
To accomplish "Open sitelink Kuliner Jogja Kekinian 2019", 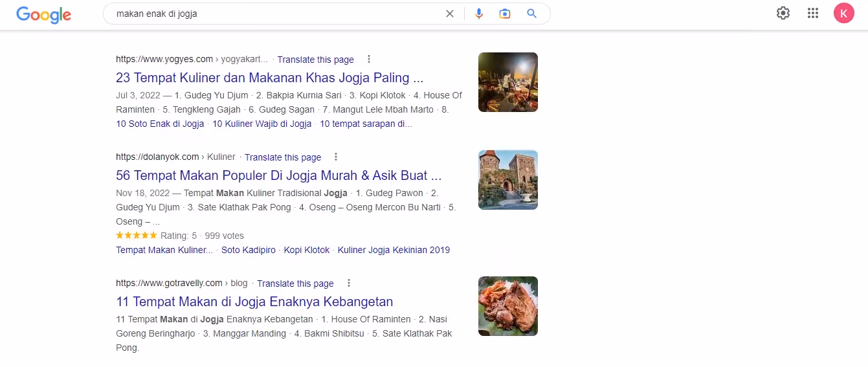I will point(394,250).
